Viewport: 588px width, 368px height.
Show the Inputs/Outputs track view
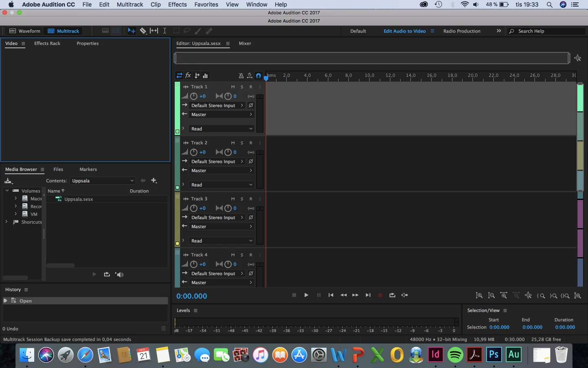click(179, 75)
